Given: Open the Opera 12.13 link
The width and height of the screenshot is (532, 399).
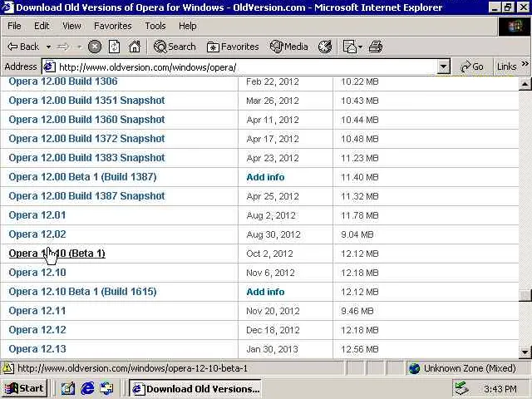Looking at the screenshot, I should (x=37, y=349).
